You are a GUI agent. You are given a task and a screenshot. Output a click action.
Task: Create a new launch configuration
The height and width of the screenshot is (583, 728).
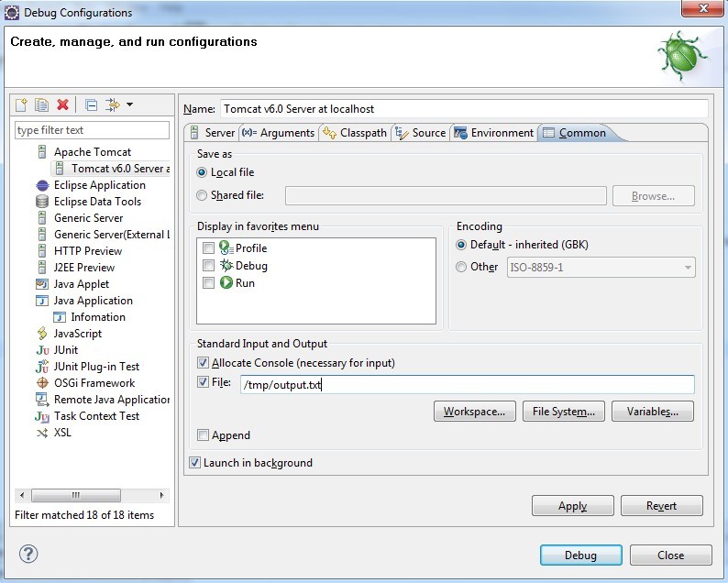click(21, 104)
